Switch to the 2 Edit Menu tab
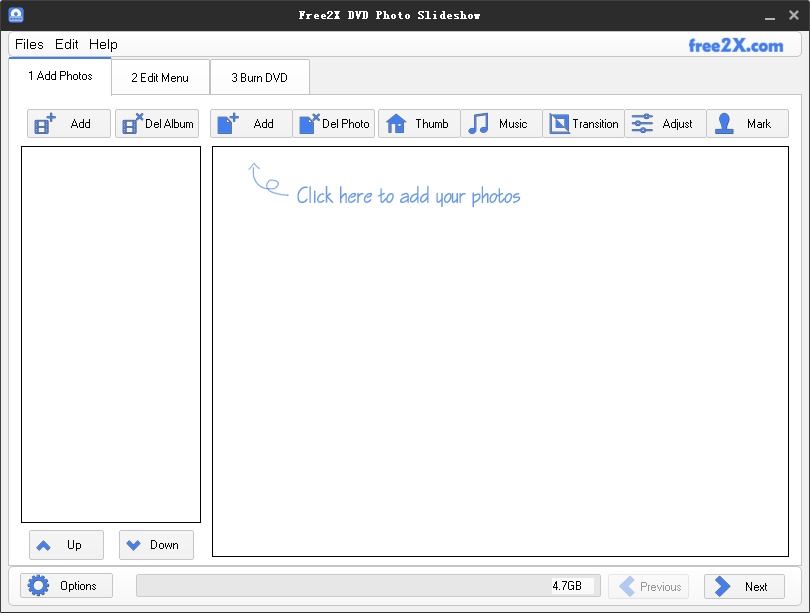This screenshot has width=810, height=613. [x=160, y=77]
